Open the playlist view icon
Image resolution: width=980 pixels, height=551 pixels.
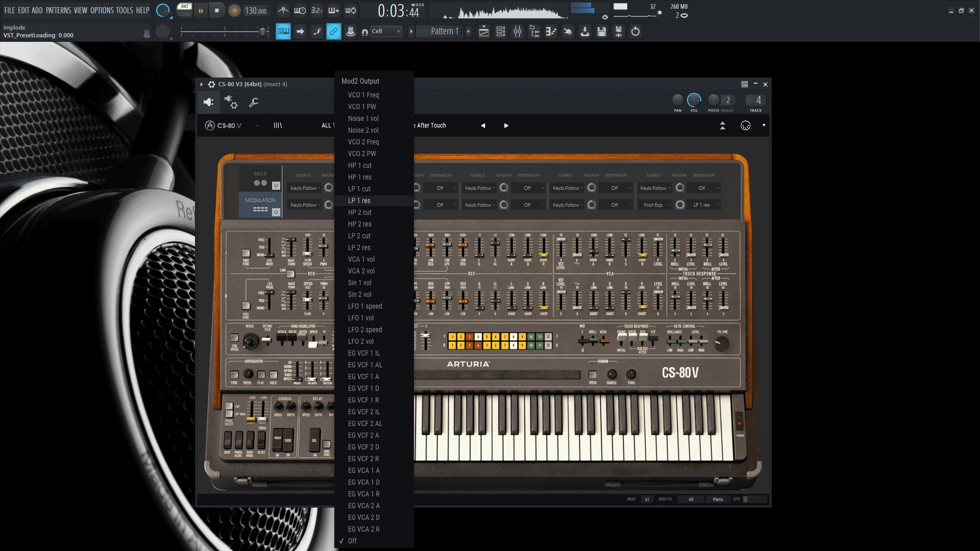(x=484, y=32)
